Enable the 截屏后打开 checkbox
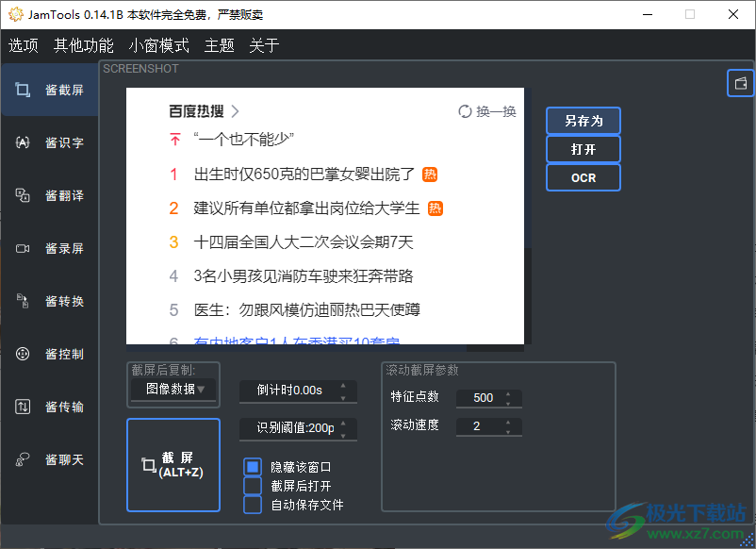Image resolution: width=756 pixels, height=549 pixels. click(x=253, y=486)
